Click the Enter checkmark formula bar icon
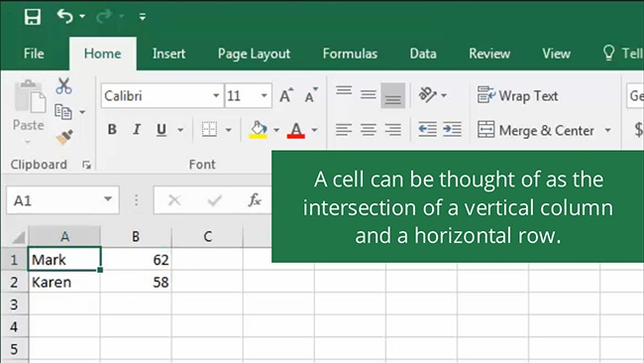 tap(214, 200)
